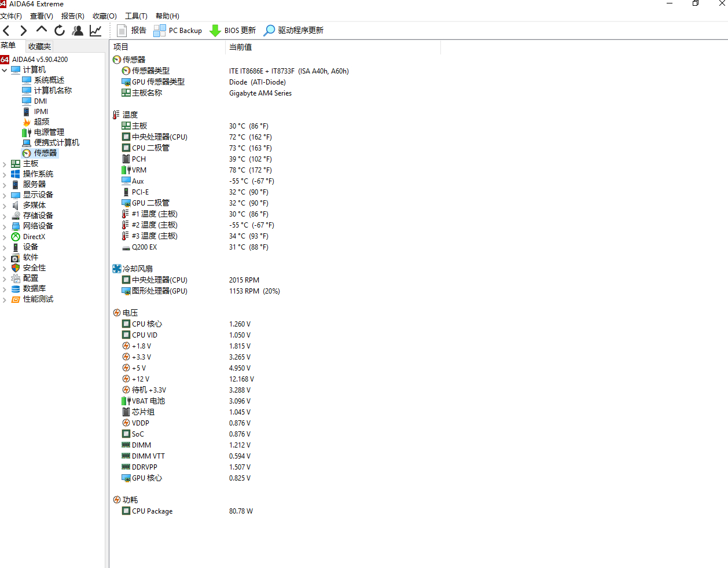The image size is (728, 568).
Task: Click the Back navigation arrow
Action: click(6, 31)
